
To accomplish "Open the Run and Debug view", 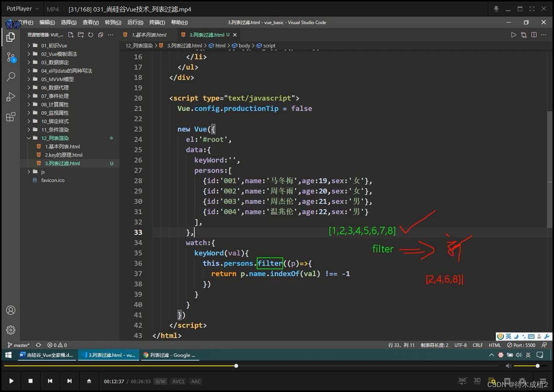I will (x=11, y=97).
